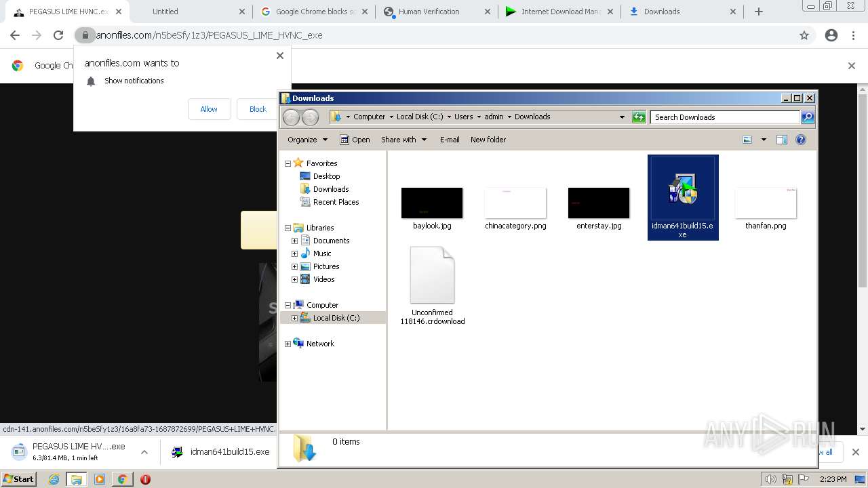Select Unconfirmed 118146.crdownload file
This screenshot has width=868, height=488.
[x=432, y=285]
